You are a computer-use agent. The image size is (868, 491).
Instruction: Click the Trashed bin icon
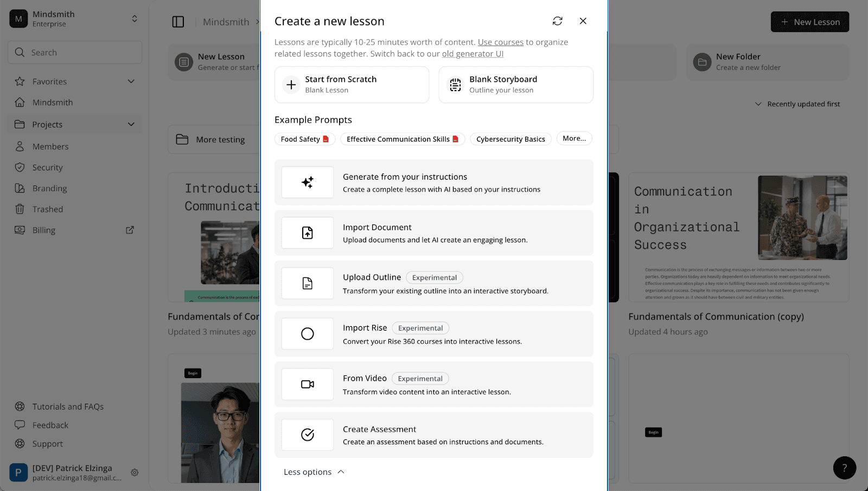[x=20, y=209]
